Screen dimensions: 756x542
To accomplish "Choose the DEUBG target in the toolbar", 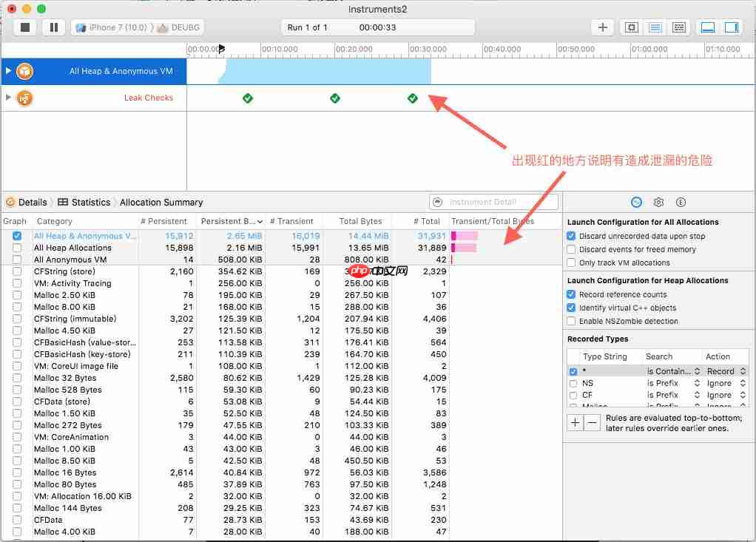I will click(x=179, y=27).
